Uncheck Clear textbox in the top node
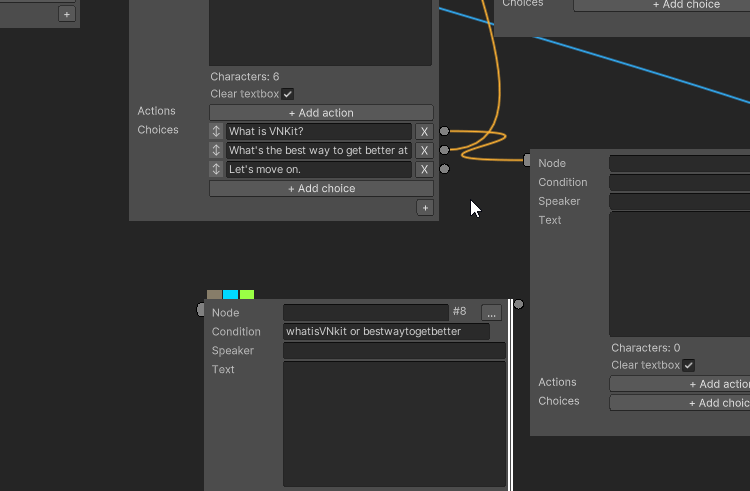 click(x=288, y=94)
